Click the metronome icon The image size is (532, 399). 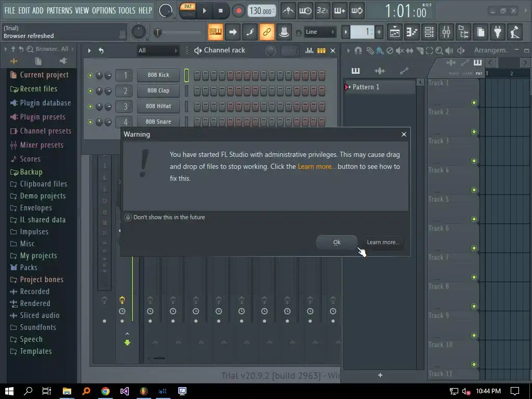[x=288, y=11]
